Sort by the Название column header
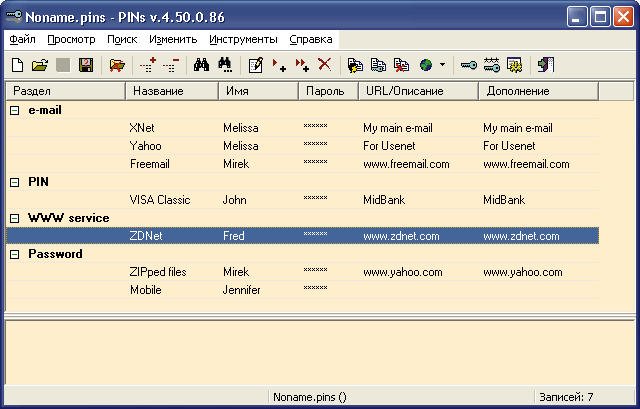Screen dimensions: 640x409 172,91
